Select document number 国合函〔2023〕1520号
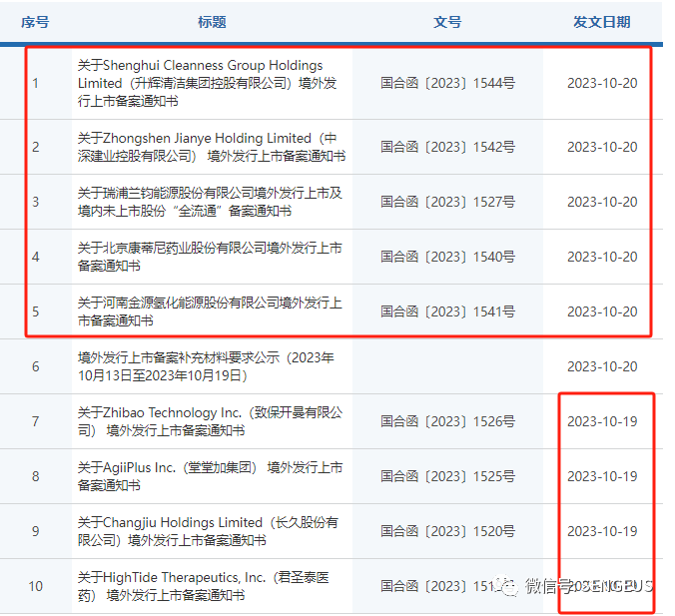Viewport: 675px width, 616px height. (447, 531)
